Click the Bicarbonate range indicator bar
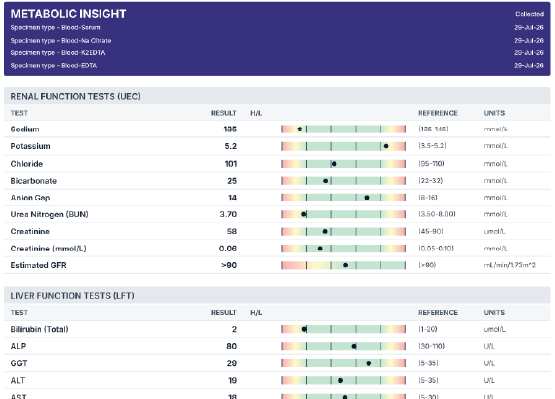This screenshot has width=555, height=399. [343, 181]
